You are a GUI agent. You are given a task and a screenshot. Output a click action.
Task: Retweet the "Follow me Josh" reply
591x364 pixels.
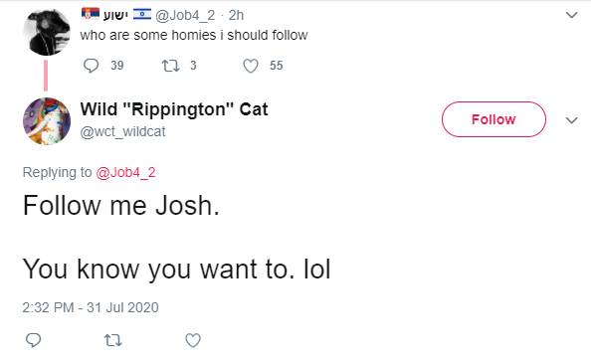(112, 341)
